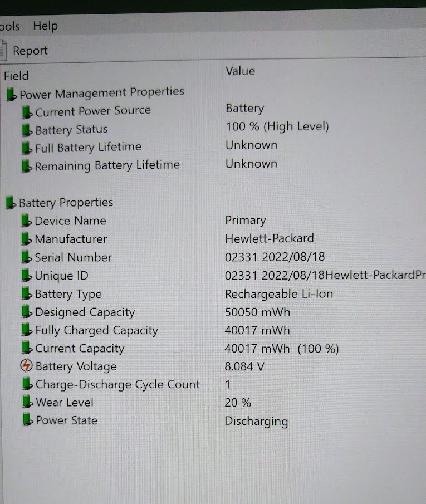
Task: Click the '8.084 V' voltage value
Action: 244,366
